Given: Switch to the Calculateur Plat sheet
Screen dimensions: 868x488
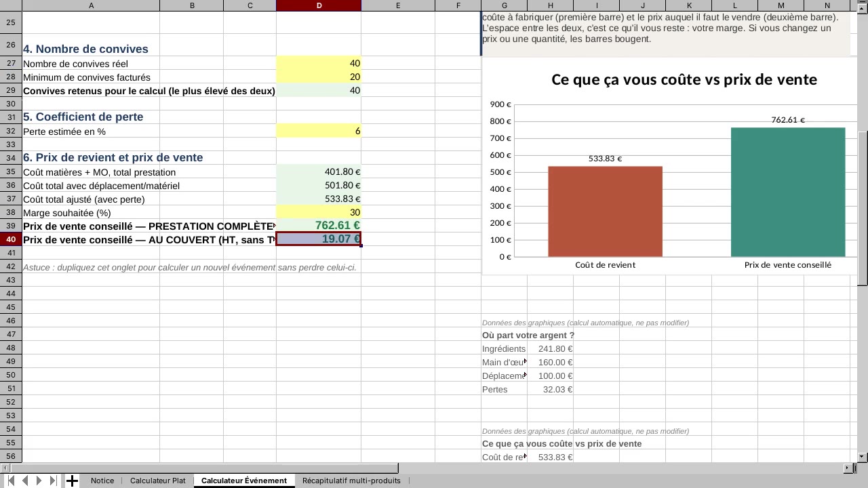Looking at the screenshot, I should [x=157, y=481].
